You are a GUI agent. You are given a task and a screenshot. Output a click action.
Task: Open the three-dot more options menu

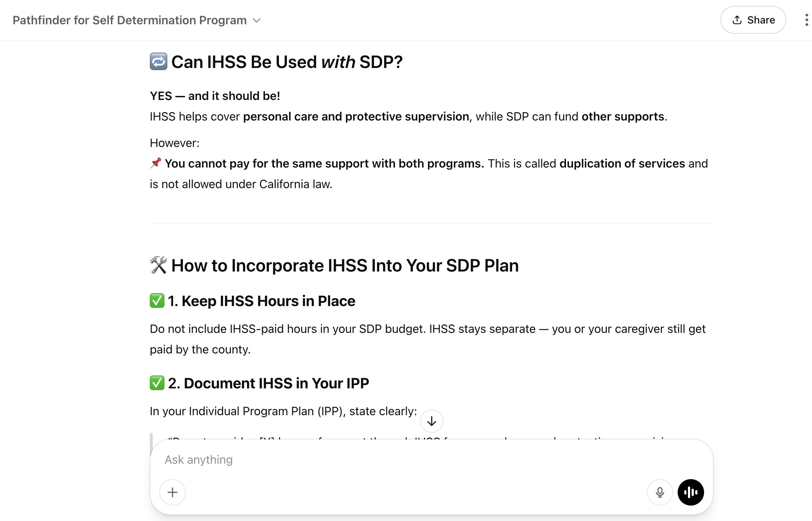point(806,20)
